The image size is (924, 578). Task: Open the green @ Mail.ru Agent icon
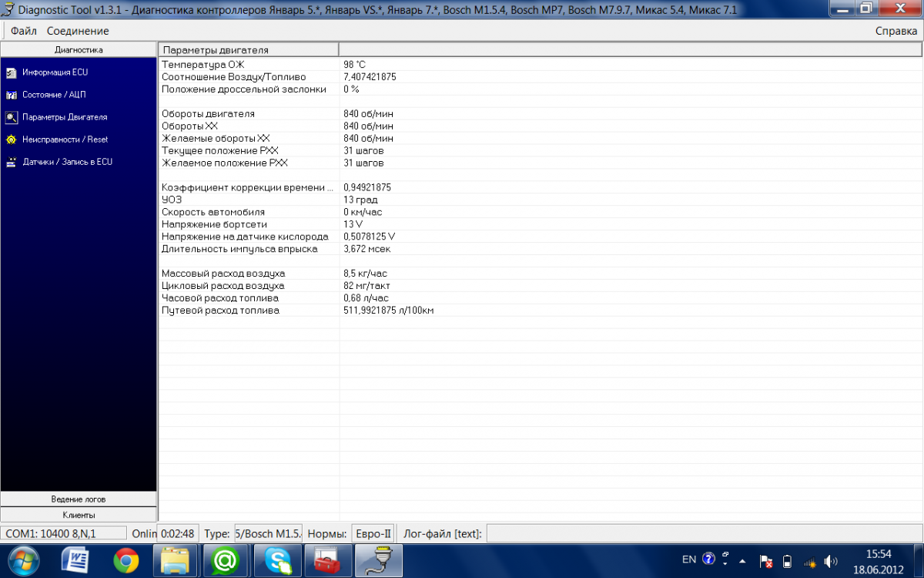(x=225, y=560)
